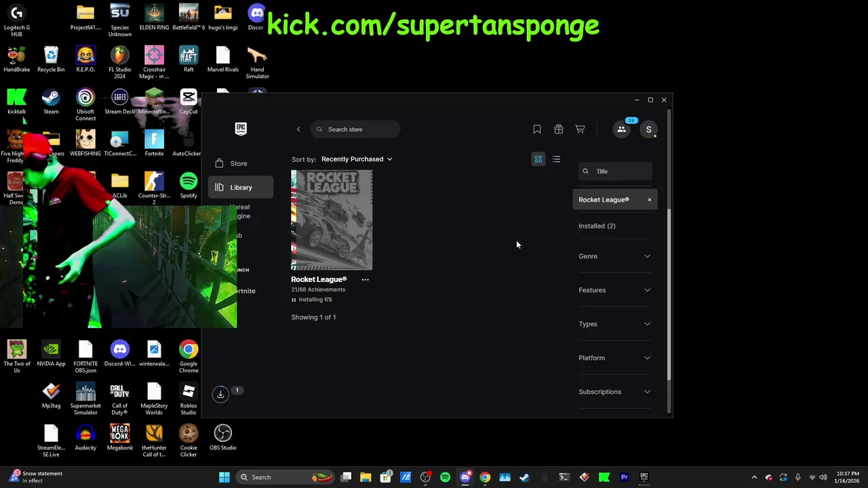Open the Counter-Strike 2 desktop shortcut

(154, 188)
